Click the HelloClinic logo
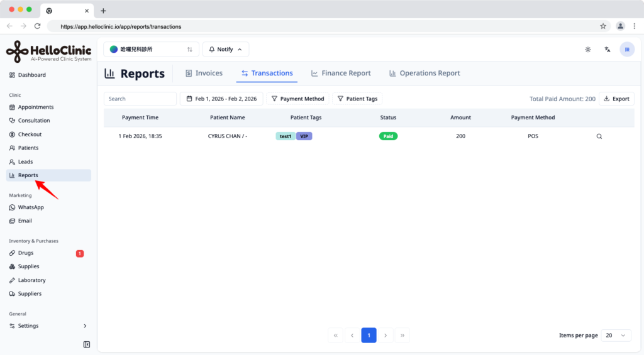Viewport: 644px width, 355px height. pos(48,52)
